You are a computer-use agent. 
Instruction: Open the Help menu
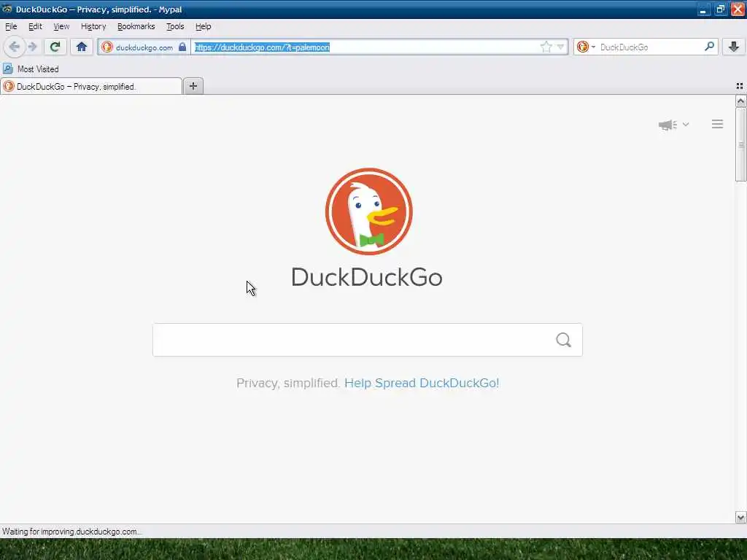tap(204, 26)
